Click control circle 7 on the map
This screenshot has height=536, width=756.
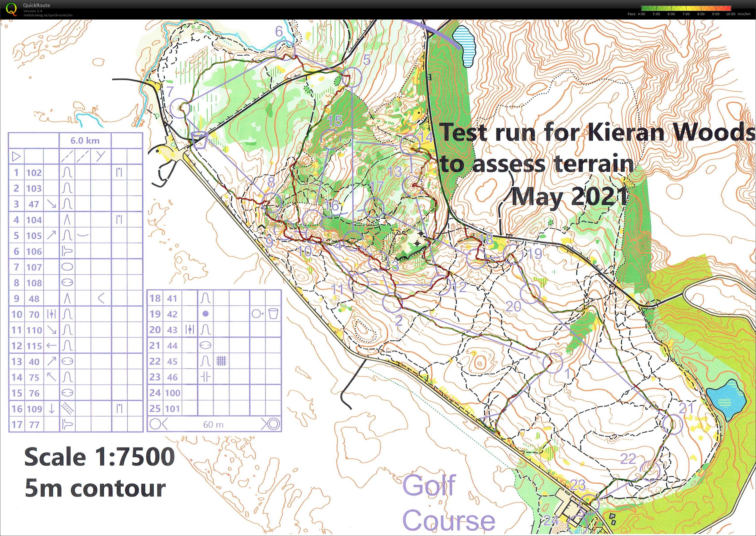pyautogui.click(x=180, y=108)
